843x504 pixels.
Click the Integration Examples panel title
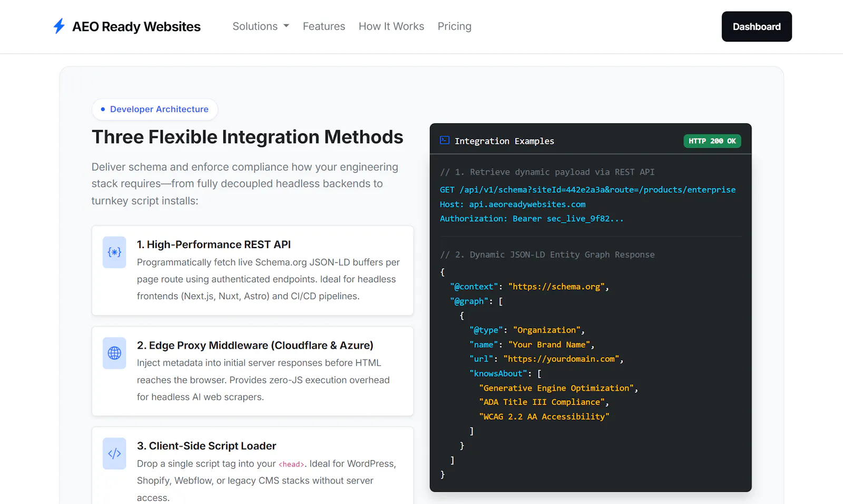point(504,141)
